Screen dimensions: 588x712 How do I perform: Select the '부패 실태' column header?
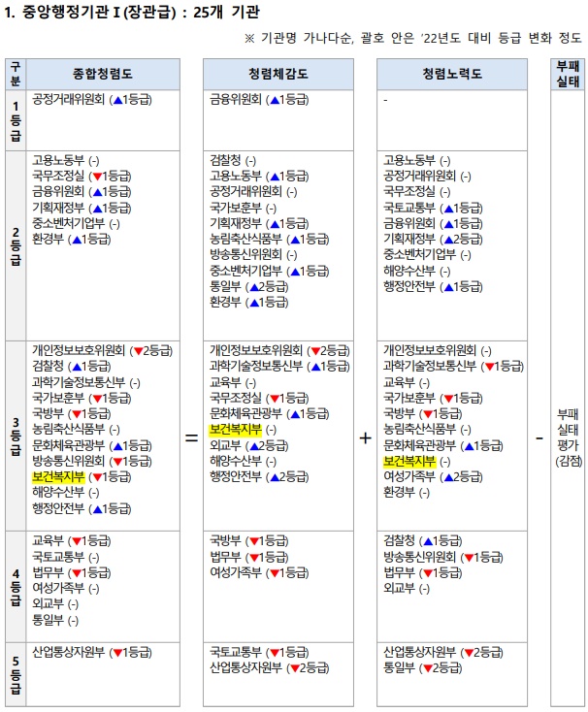click(568, 74)
